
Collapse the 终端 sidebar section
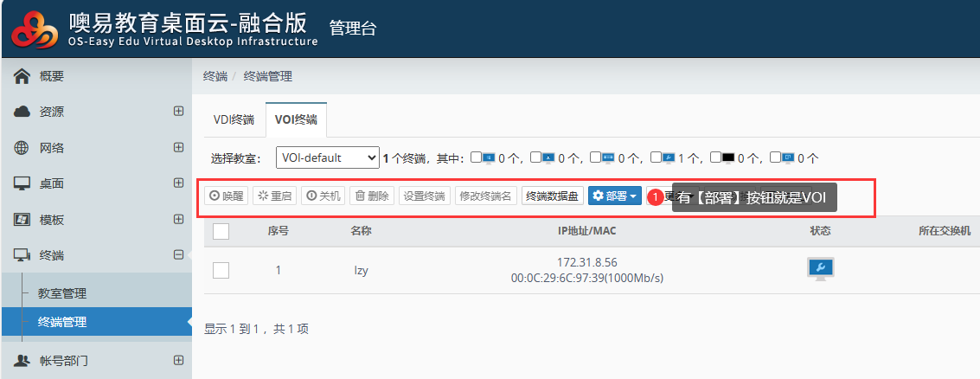(x=178, y=255)
